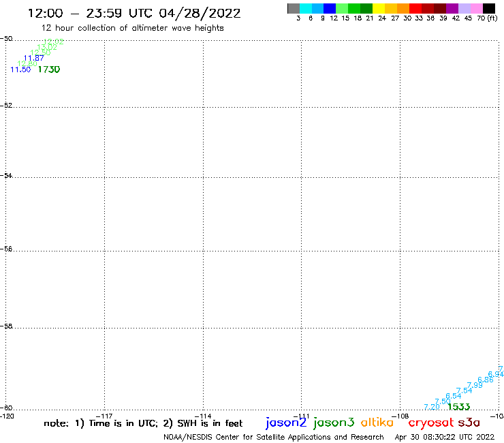Click the green time label 1533
Screen dimensions: 504x443
pyautogui.click(x=459, y=407)
